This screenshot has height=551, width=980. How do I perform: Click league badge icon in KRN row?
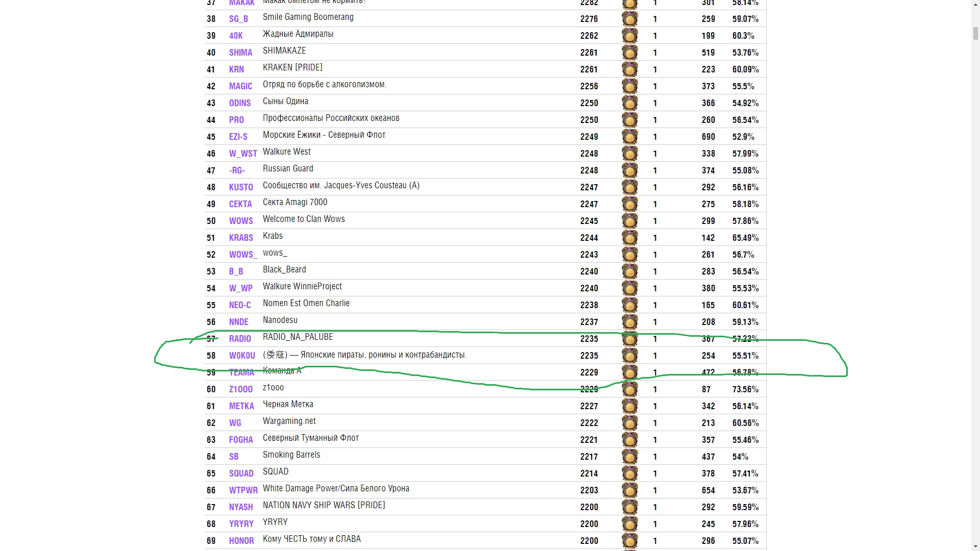tap(630, 69)
